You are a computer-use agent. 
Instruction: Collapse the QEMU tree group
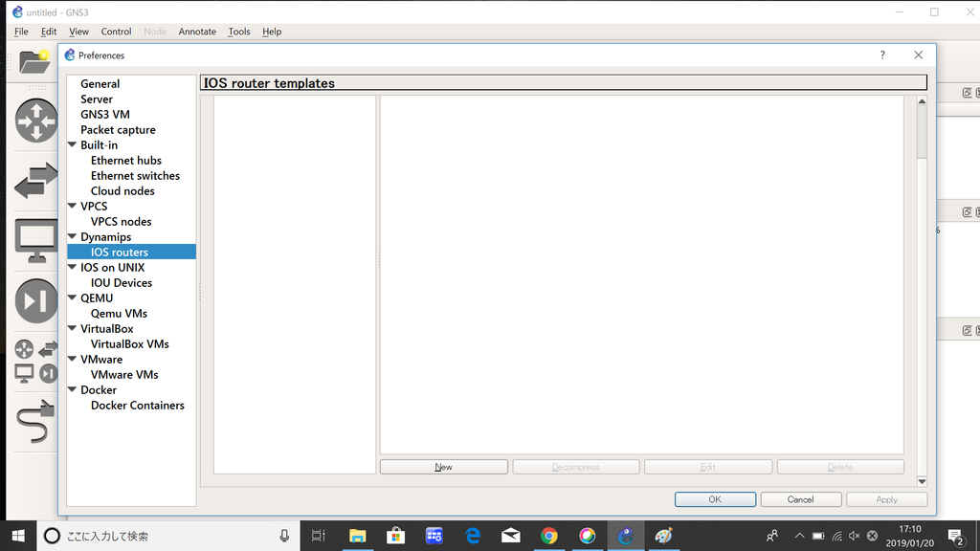pos(73,298)
